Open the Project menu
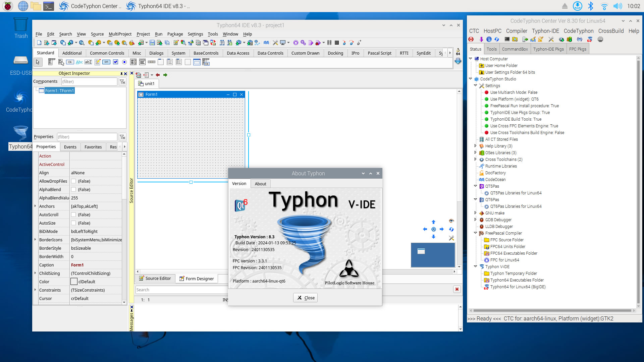 point(143,34)
